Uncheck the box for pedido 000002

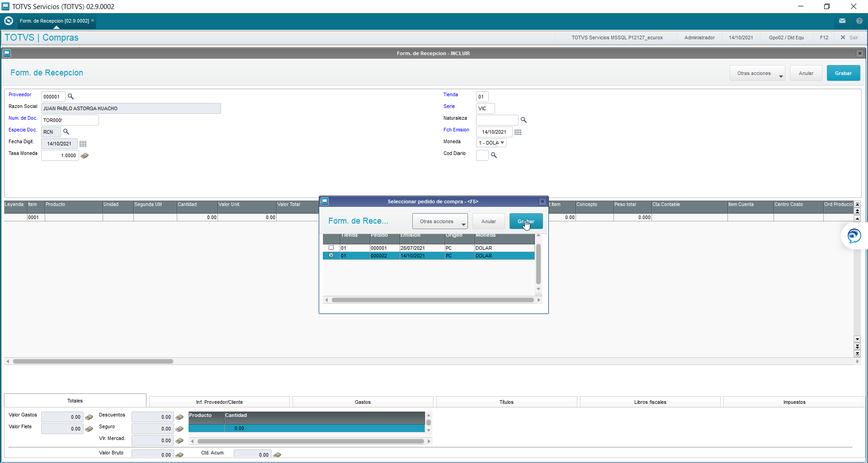point(331,256)
